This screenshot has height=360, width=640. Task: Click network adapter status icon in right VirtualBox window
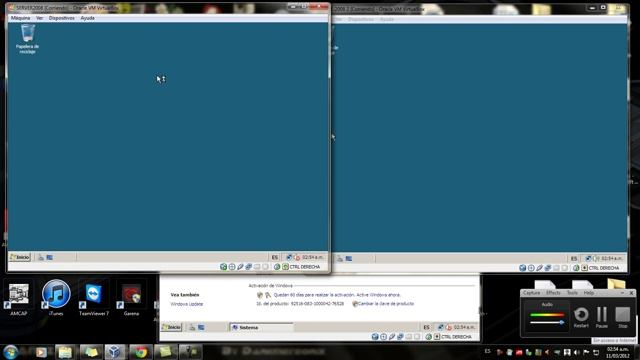548,268
